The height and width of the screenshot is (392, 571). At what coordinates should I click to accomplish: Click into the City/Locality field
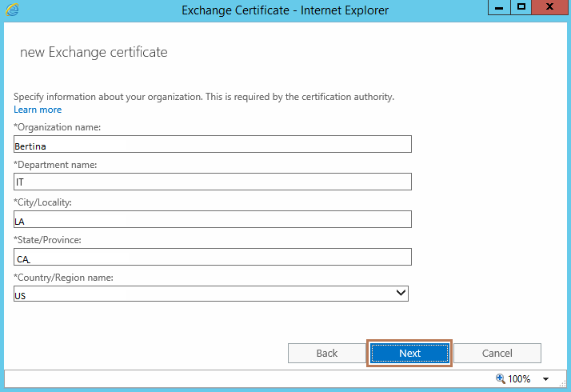click(x=213, y=219)
